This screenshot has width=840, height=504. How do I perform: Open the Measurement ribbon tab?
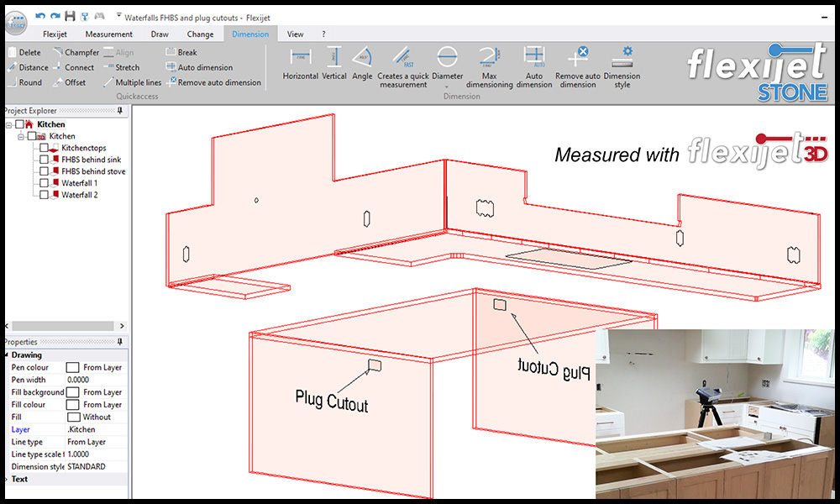tap(108, 34)
